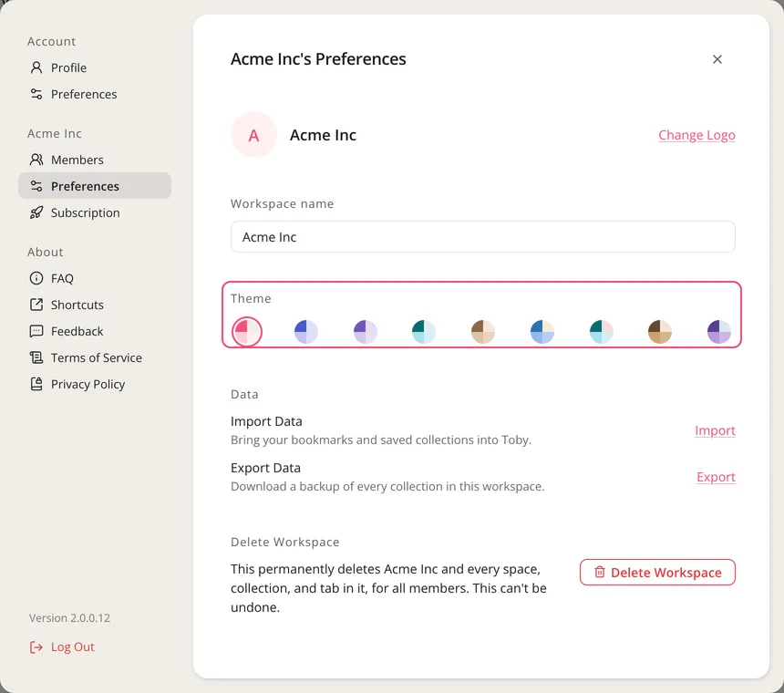784x693 pixels.
Task: Select the pink theme swatch
Action: pos(247,332)
